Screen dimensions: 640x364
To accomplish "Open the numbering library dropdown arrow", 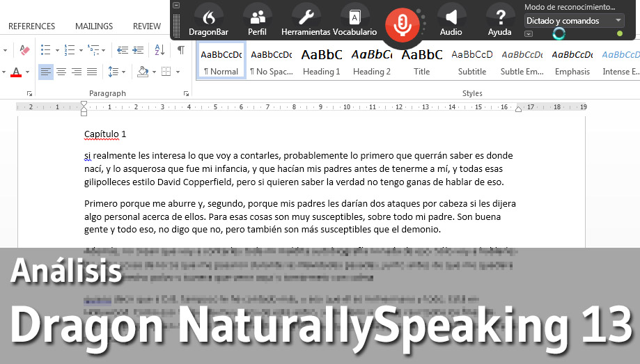I will [81, 51].
